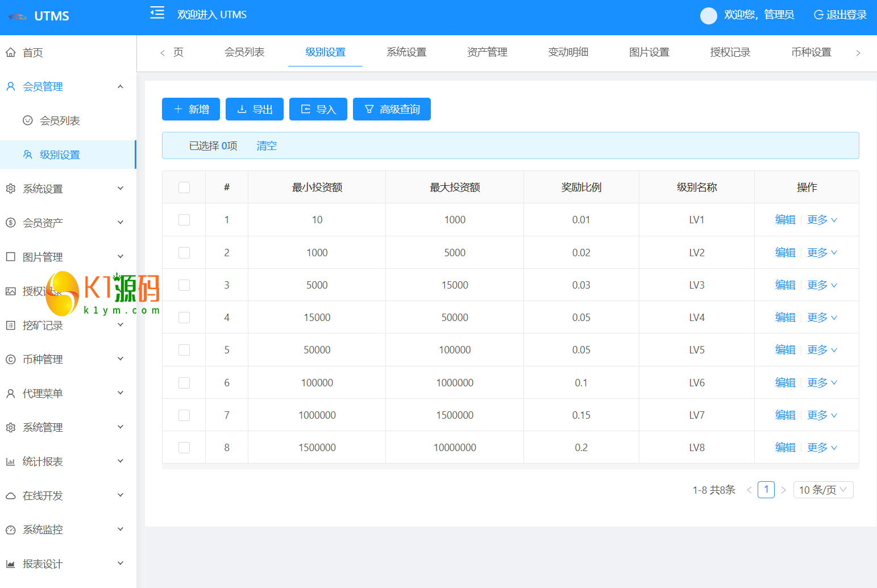The image size is (877, 588).
Task: Select the checkbox for row LV7
Action: coord(184,415)
